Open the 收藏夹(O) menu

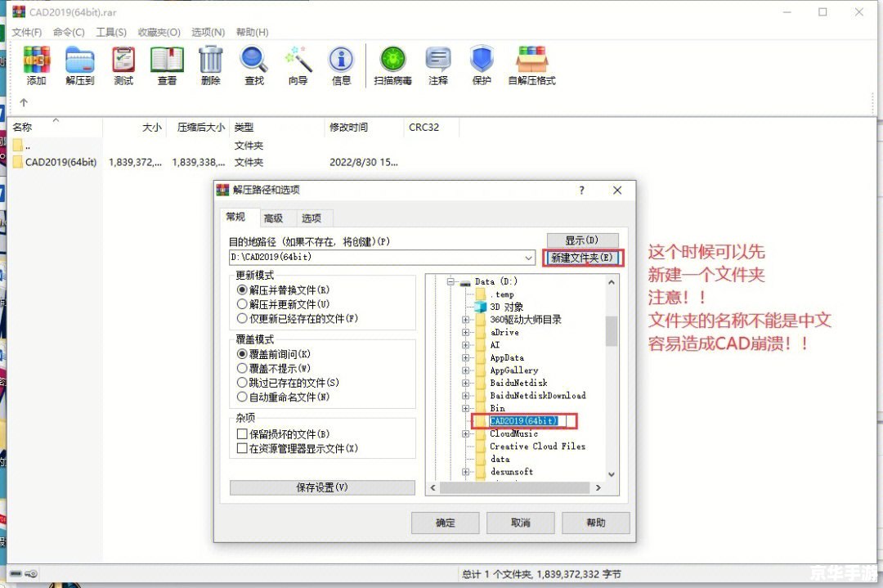[x=159, y=32]
